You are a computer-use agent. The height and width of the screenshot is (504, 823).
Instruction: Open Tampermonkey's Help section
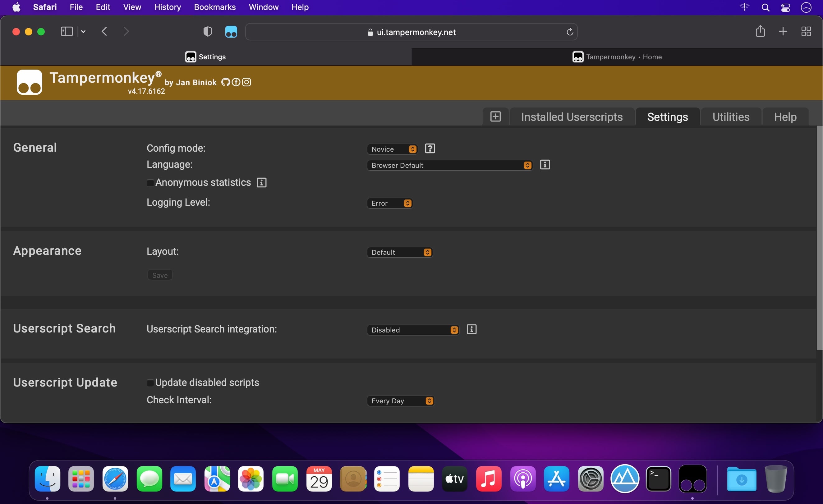tap(785, 117)
